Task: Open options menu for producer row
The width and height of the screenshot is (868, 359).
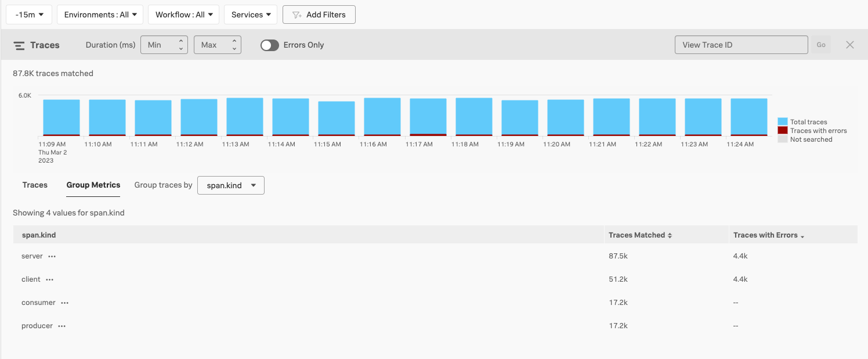Action: pyautogui.click(x=62, y=326)
